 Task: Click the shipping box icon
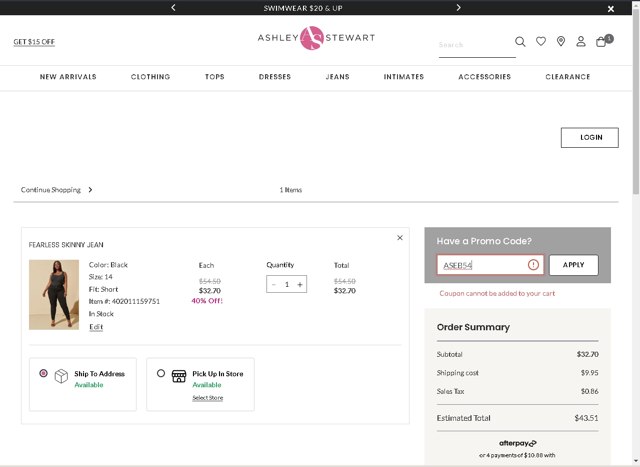61,376
